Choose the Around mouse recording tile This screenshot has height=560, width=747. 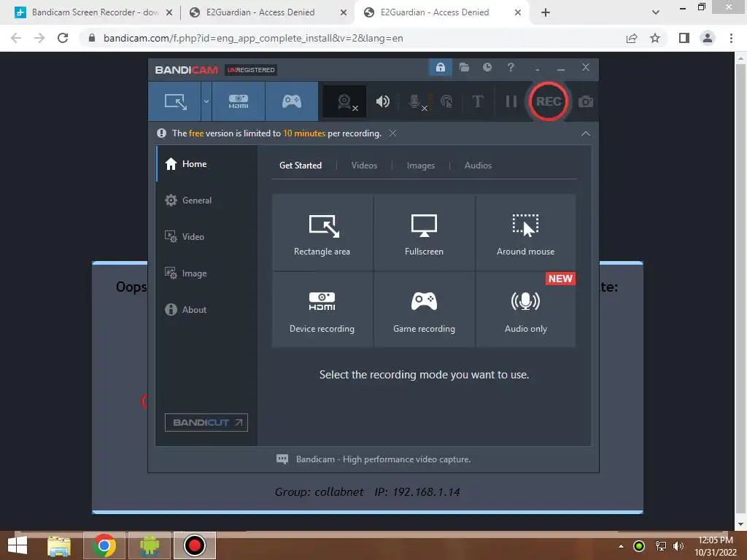(525, 232)
